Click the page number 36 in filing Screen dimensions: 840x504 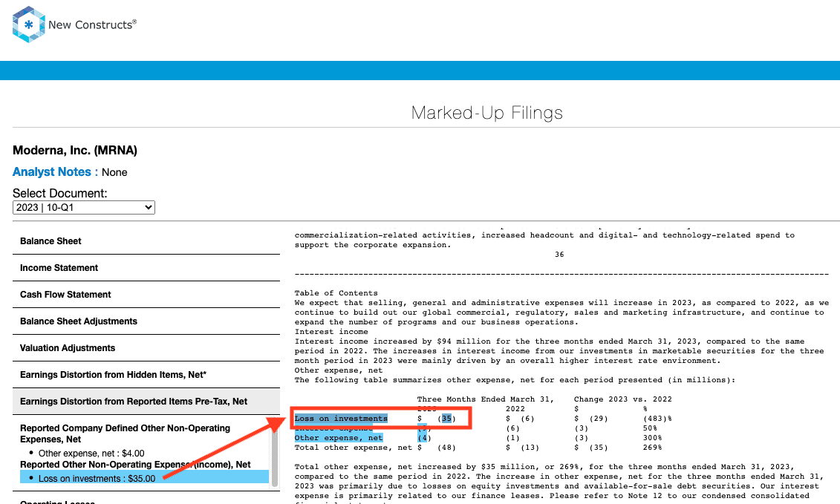[x=559, y=255]
